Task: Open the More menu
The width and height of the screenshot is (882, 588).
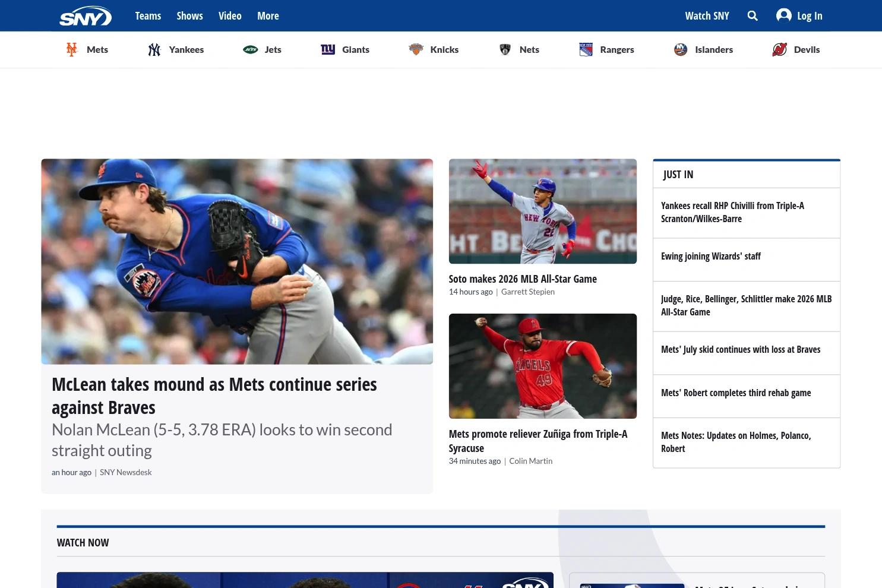Action: tap(268, 16)
